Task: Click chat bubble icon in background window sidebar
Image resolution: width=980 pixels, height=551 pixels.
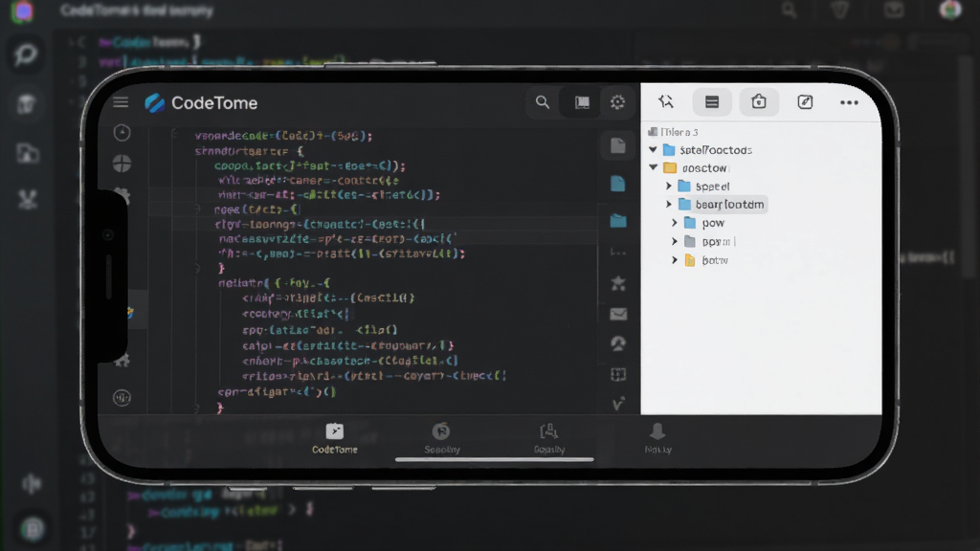Action: 26,55
